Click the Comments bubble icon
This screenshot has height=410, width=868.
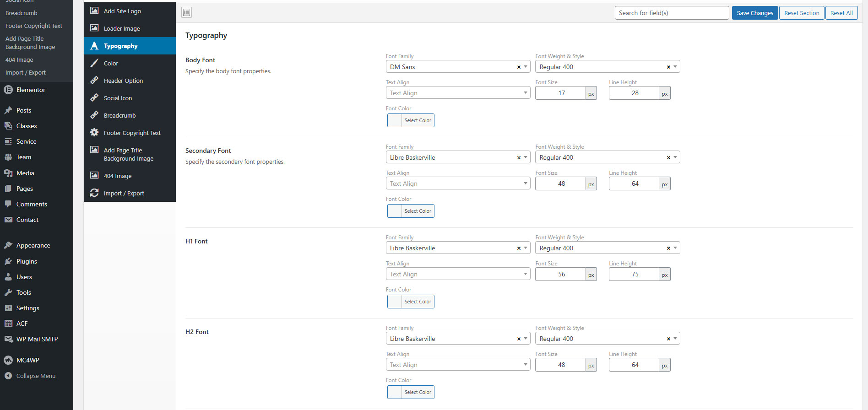point(8,204)
